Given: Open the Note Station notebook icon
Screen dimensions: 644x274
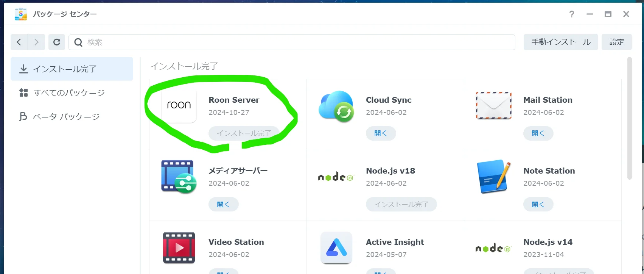Looking at the screenshot, I should [x=493, y=177].
